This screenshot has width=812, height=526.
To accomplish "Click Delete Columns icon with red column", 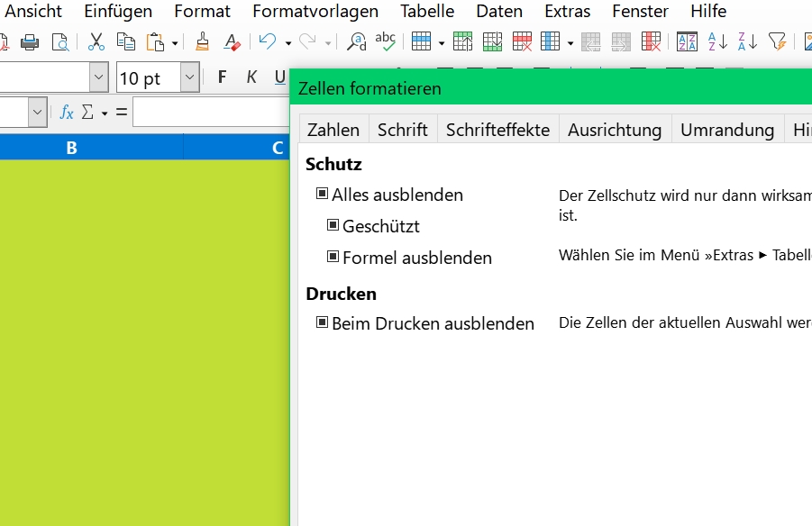I will [651, 41].
